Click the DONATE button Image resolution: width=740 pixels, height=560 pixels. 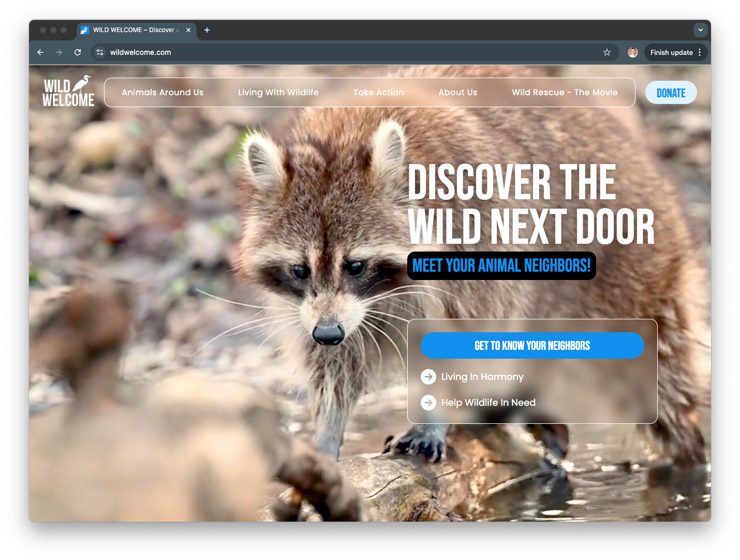tap(671, 93)
